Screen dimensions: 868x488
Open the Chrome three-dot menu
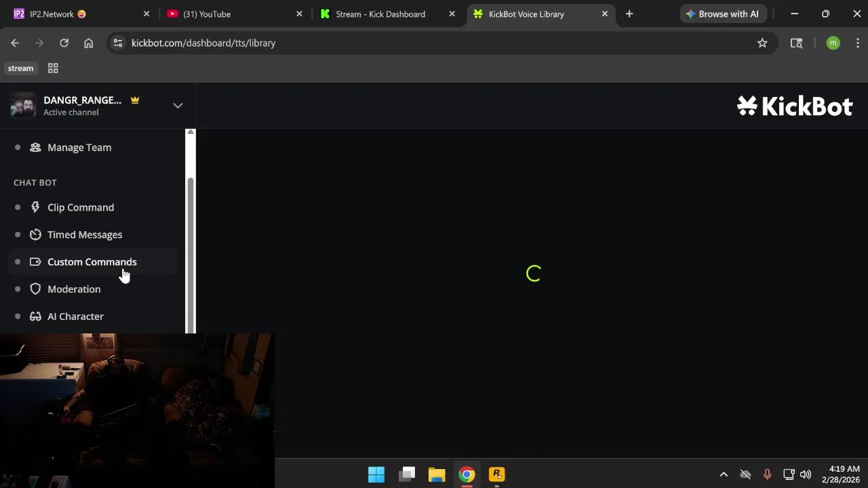(858, 43)
